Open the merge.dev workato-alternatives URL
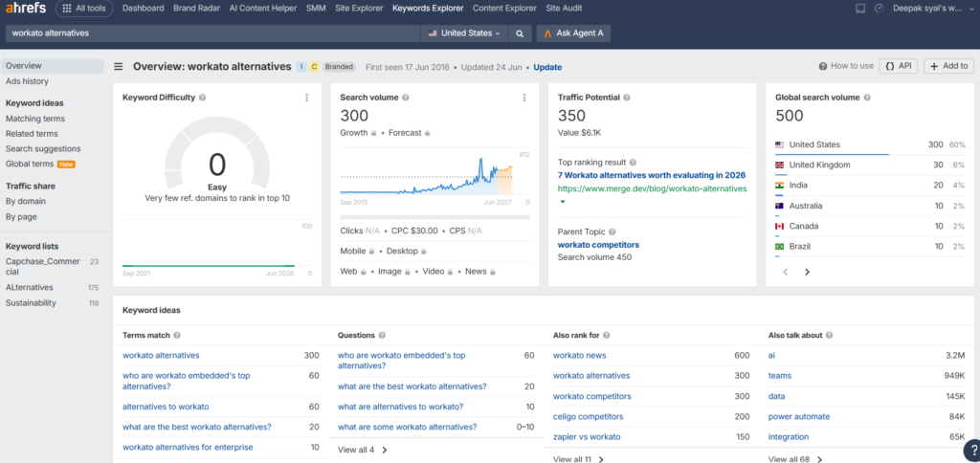Viewport: 980px width, 463px height. coord(652,188)
